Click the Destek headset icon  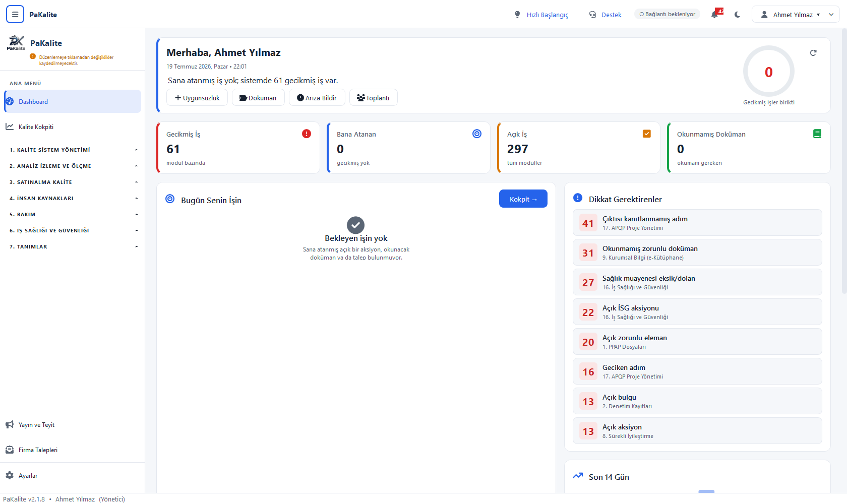592,15
